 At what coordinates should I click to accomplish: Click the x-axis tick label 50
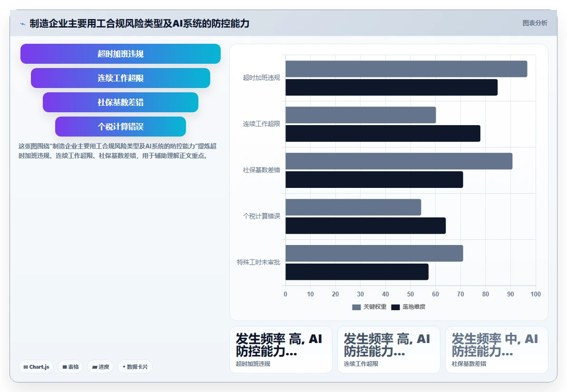click(x=411, y=294)
